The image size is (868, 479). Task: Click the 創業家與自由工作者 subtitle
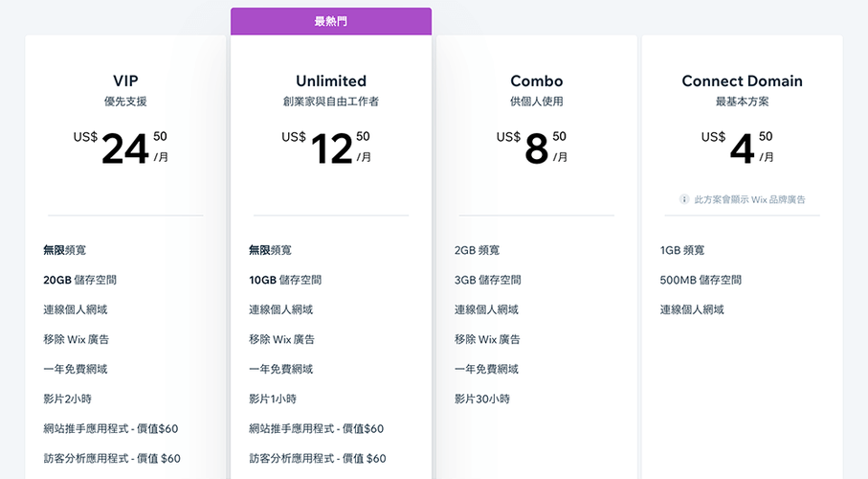(x=331, y=102)
